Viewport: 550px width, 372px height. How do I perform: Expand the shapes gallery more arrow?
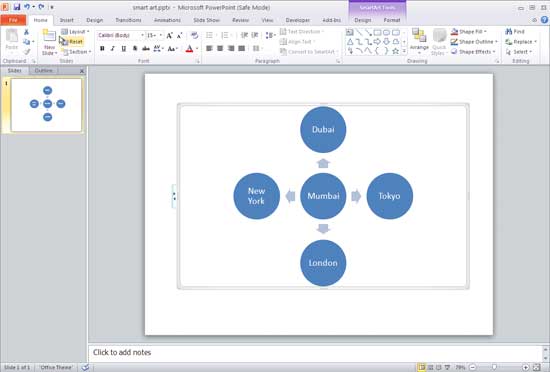[x=404, y=52]
